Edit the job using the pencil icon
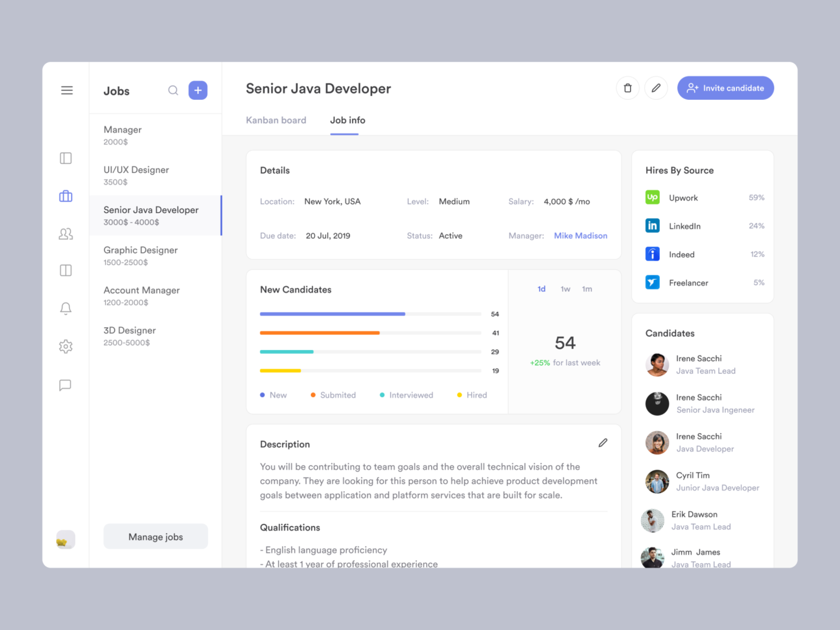Viewport: 840px width, 630px height. (656, 88)
